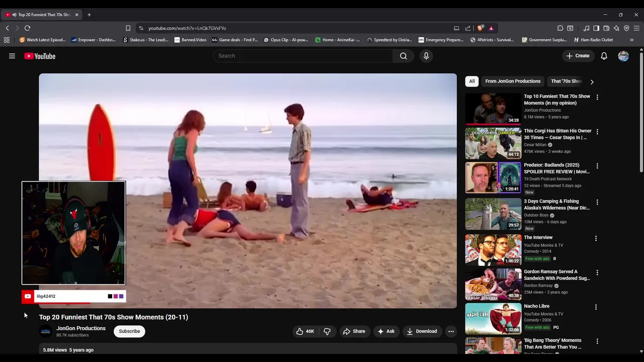Open a new browser tab
The image size is (644, 362).
tap(89, 15)
